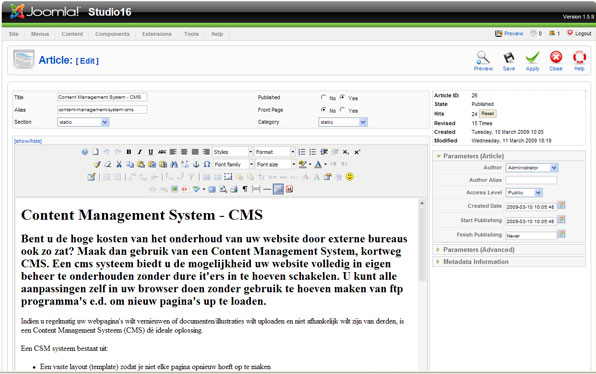Insert horizontal rule line icon
596x374 pixels.
tap(267, 189)
